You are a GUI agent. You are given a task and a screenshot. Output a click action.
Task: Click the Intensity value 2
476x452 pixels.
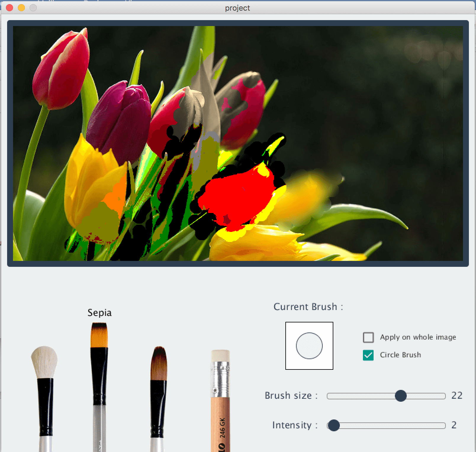(x=454, y=425)
